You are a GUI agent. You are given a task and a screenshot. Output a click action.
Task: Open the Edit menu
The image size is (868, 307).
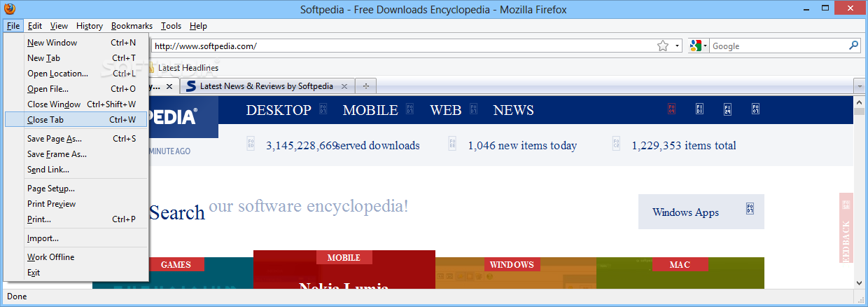pyautogui.click(x=35, y=26)
